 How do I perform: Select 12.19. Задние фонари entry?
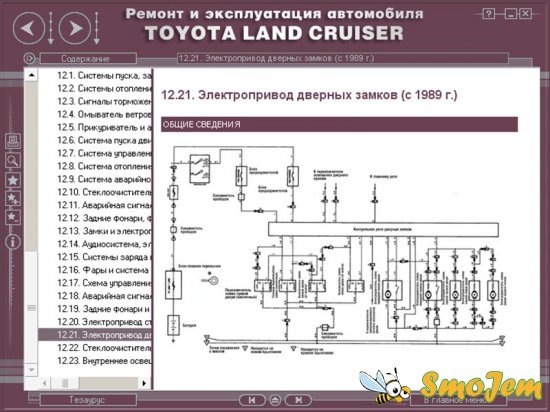(x=104, y=309)
